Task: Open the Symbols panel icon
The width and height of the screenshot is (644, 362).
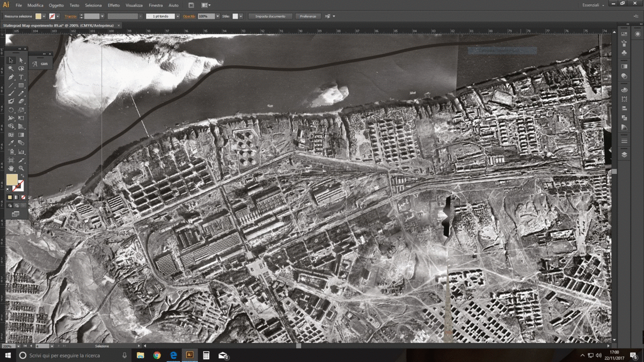Action: 624,53
